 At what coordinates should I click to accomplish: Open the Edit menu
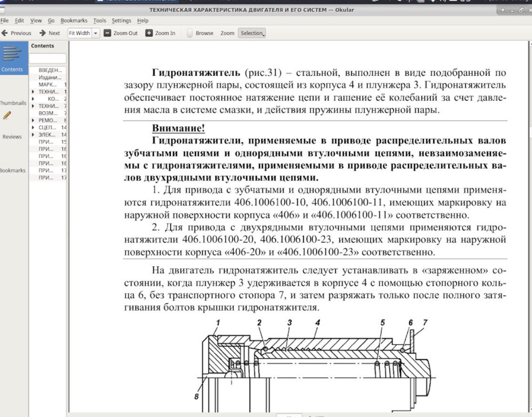tap(20, 21)
